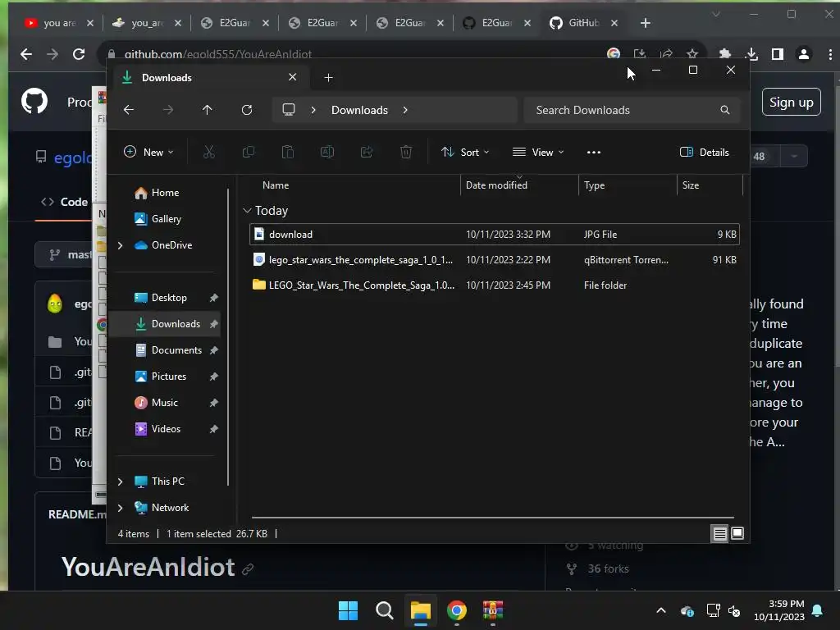Click the GitHub logo on page
This screenshot has height=630, width=840.
pos(34,101)
